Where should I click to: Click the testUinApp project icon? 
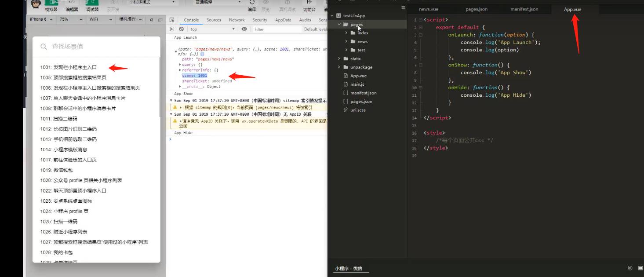tap(338, 16)
